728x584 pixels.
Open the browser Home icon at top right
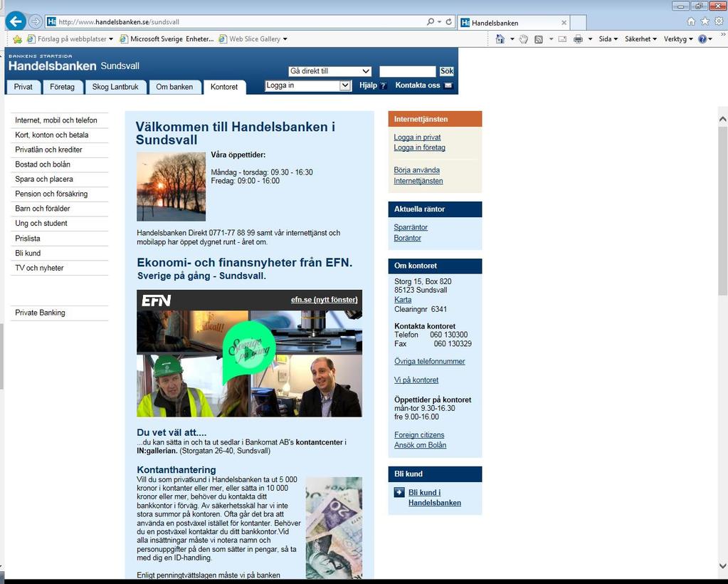[691, 21]
